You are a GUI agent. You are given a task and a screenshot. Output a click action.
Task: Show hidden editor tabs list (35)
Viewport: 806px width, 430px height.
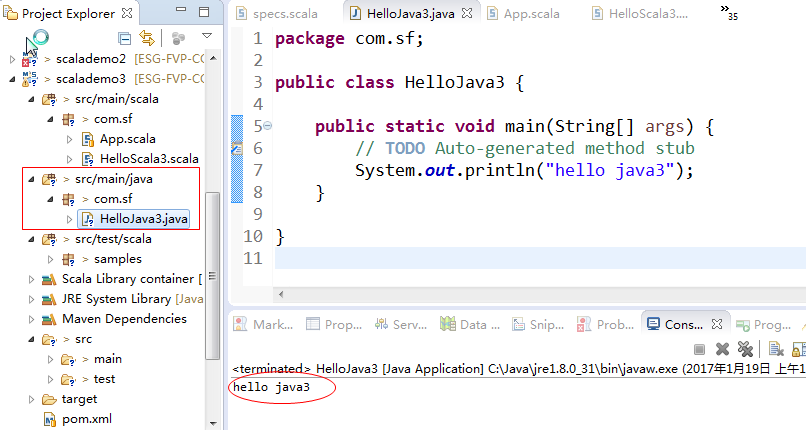coord(729,12)
